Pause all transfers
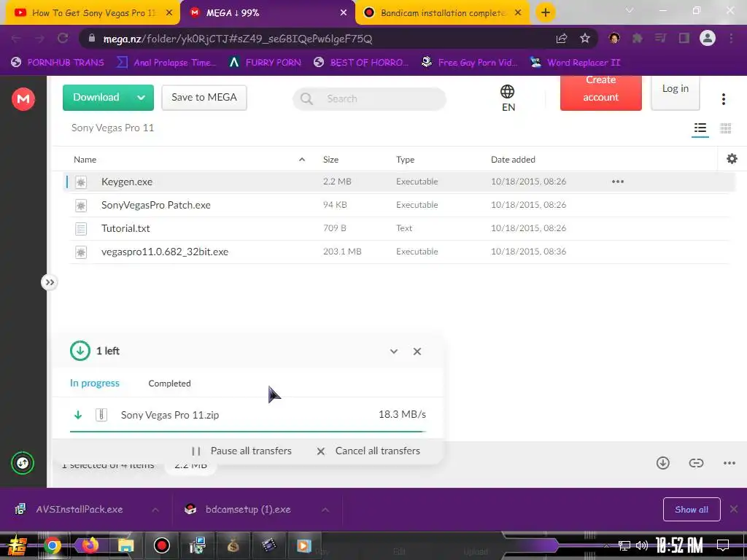 pos(241,451)
